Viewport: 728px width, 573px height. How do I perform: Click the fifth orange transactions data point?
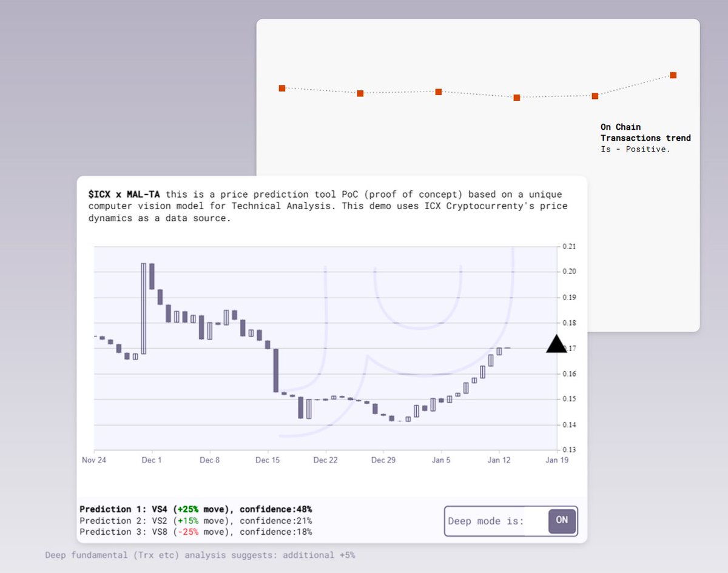pyautogui.click(x=595, y=96)
